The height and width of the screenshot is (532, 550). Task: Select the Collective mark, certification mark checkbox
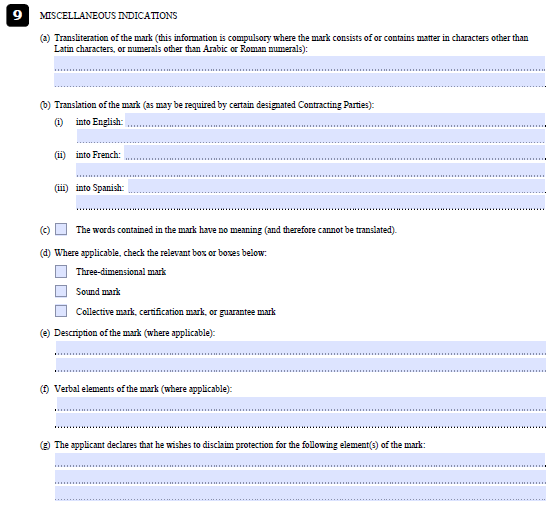pyautogui.click(x=61, y=311)
